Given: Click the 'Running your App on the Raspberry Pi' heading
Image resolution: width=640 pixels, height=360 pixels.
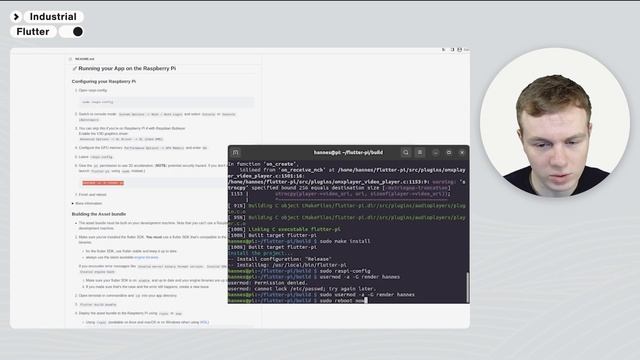Looking at the screenshot, I should [127, 69].
